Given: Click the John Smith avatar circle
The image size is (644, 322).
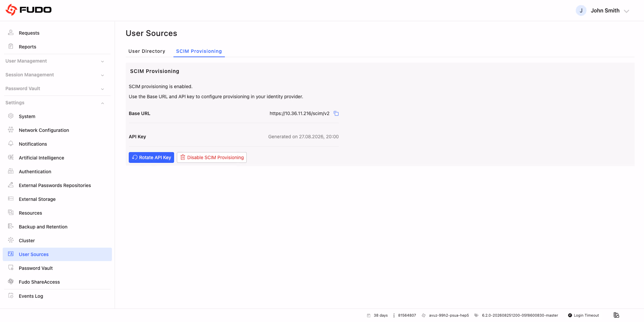Looking at the screenshot, I should (581, 10).
